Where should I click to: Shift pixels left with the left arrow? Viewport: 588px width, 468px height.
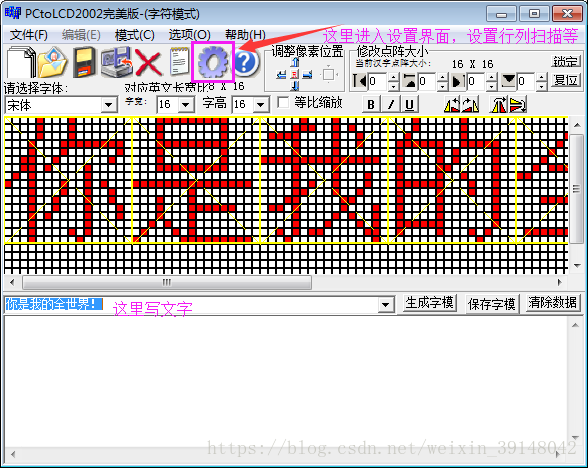[x=281, y=75]
